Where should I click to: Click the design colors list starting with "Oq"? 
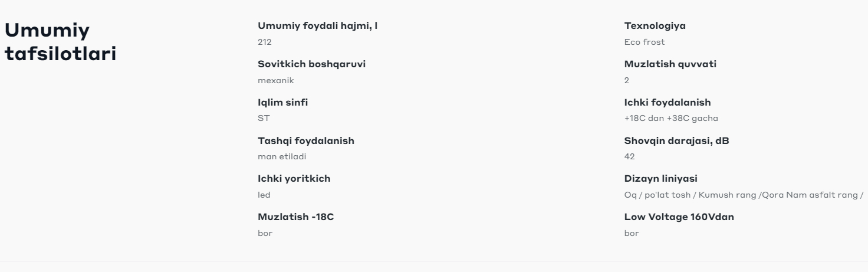pyautogui.click(x=744, y=195)
